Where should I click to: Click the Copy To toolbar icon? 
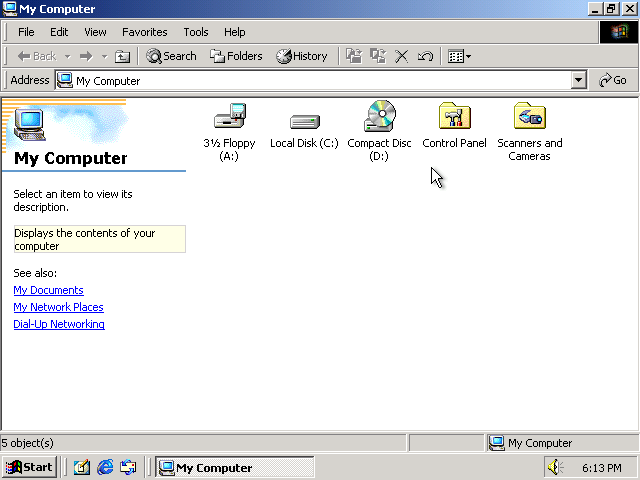(x=378, y=56)
